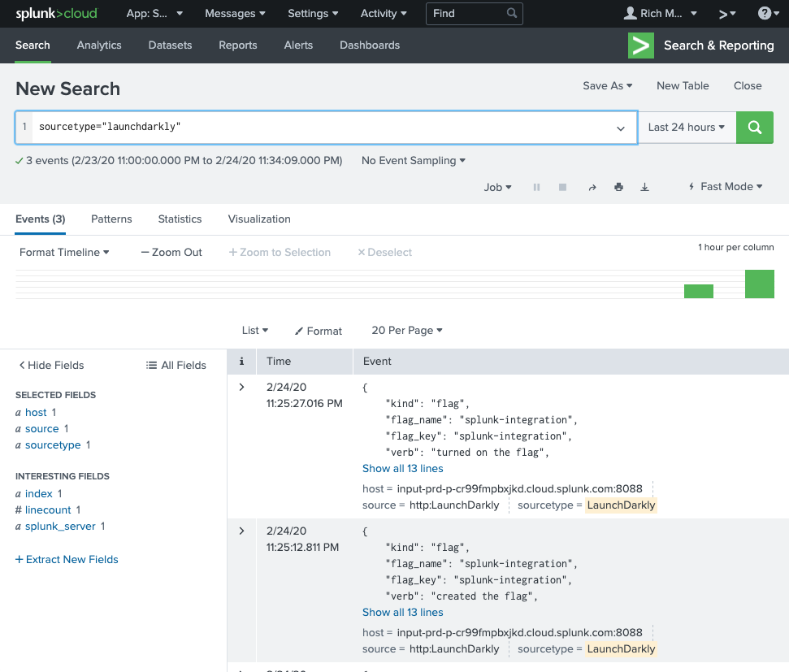The height and width of the screenshot is (672, 789).
Task: Open the Last 24 hours time range picker
Action: [x=687, y=127]
